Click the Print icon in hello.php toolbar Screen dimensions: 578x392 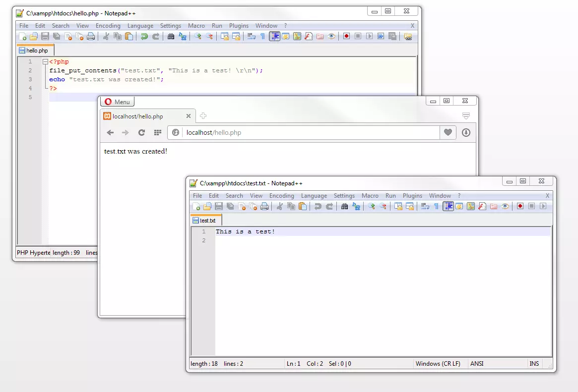(x=91, y=36)
